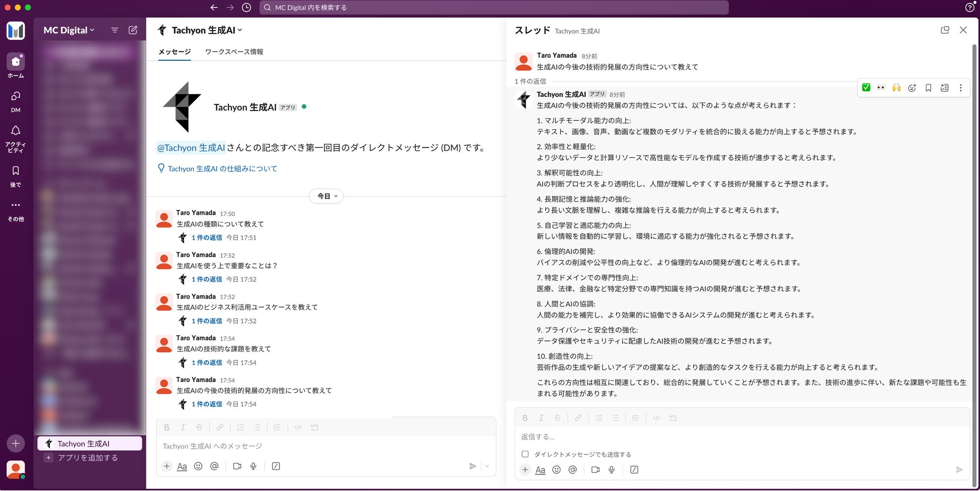The image size is (980, 491).
Task: Attach a file with the main composer plus button
Action: [167, 466]
